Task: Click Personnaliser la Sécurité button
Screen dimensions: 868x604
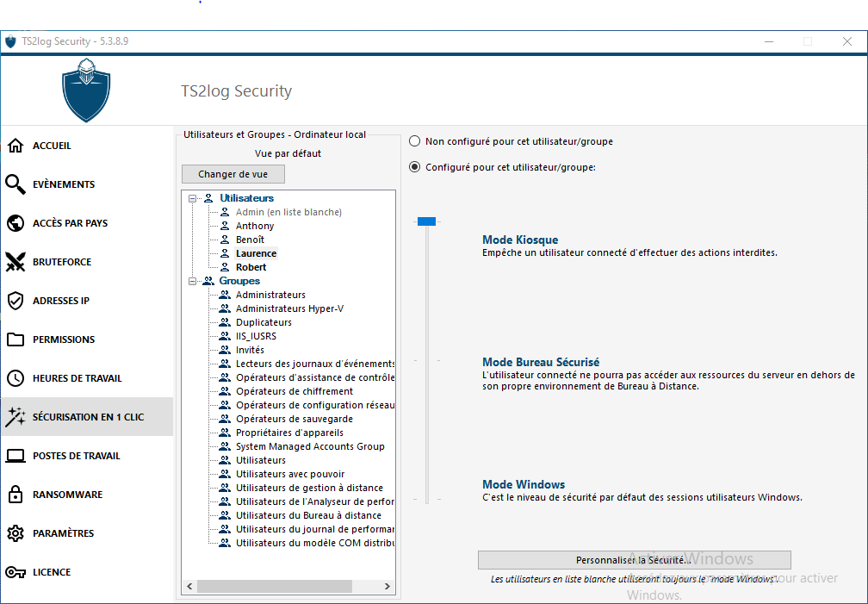Action: pyautogui.click(x=635, y=560)
